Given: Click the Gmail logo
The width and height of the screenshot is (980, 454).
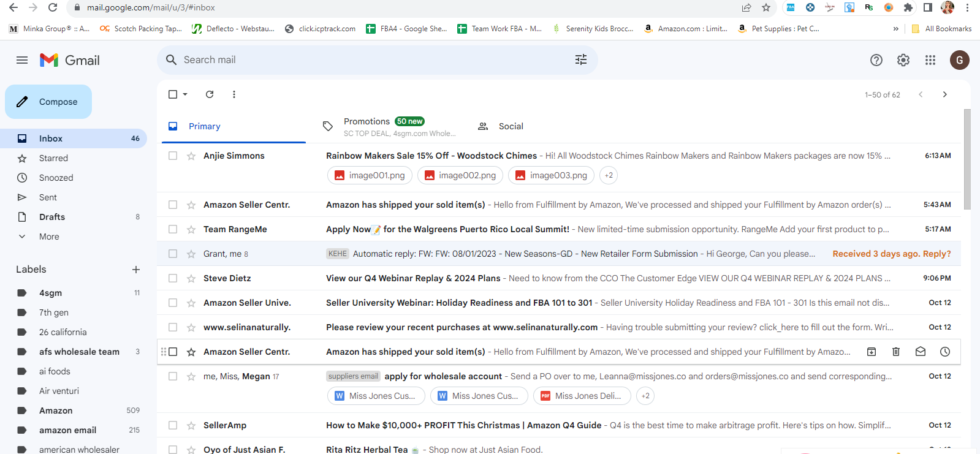Looking at the screenshot, I should point(70,60).
